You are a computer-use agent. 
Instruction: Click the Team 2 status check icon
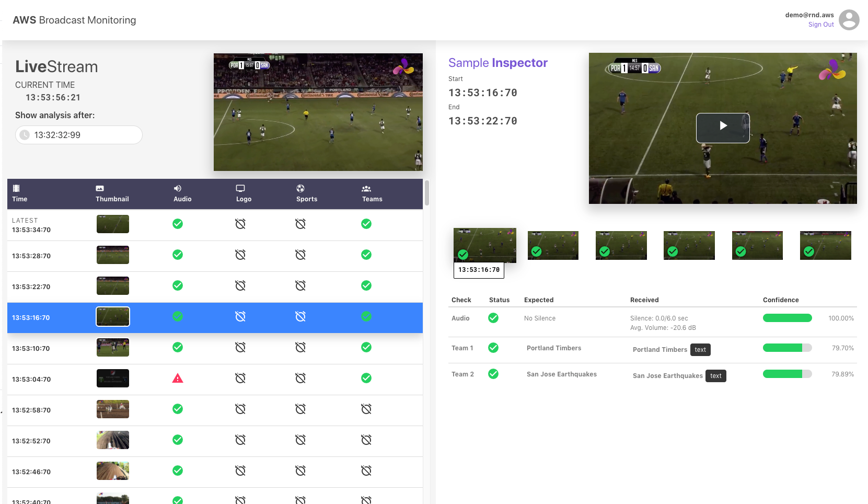point(493,374)
